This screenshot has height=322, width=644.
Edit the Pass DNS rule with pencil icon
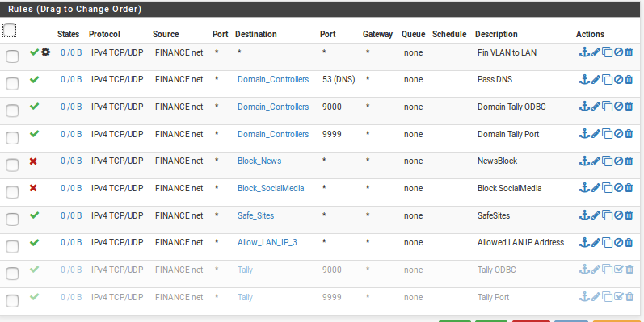point(596,80)
